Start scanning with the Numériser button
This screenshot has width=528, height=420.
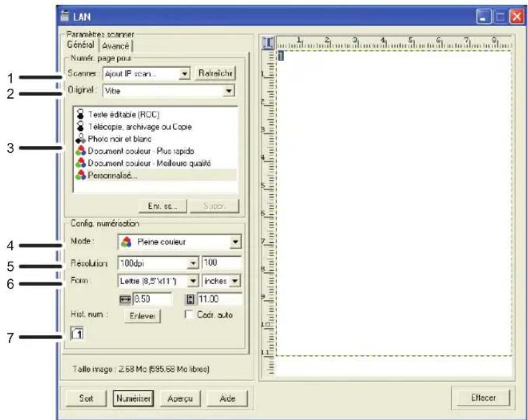click(x=134, y=398)
